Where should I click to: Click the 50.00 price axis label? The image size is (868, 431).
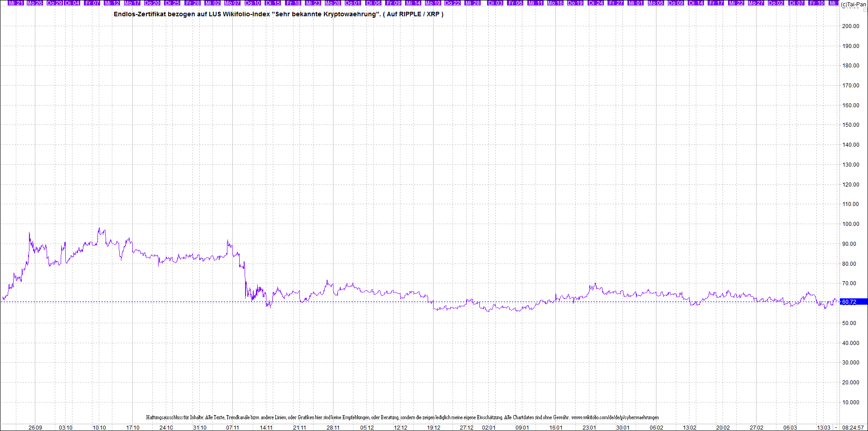click(849, 323)
